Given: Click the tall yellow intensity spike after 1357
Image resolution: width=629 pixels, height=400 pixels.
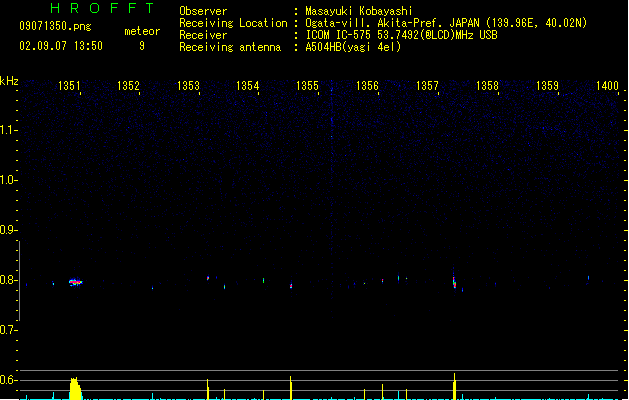Looking at the screenshot, I should (455, 386).
